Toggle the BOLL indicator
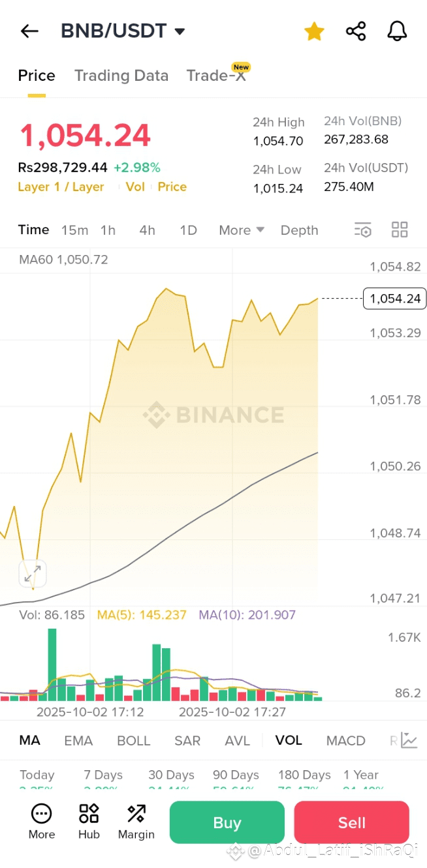Viewport: 427px width, 868px height. pos(133,741)
